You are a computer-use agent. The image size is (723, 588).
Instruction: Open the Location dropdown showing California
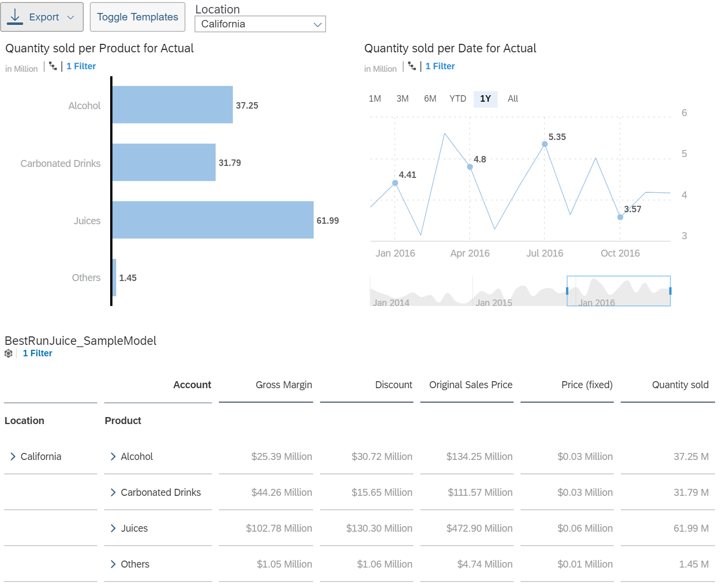pyautogui.click(x=260, y=24)
